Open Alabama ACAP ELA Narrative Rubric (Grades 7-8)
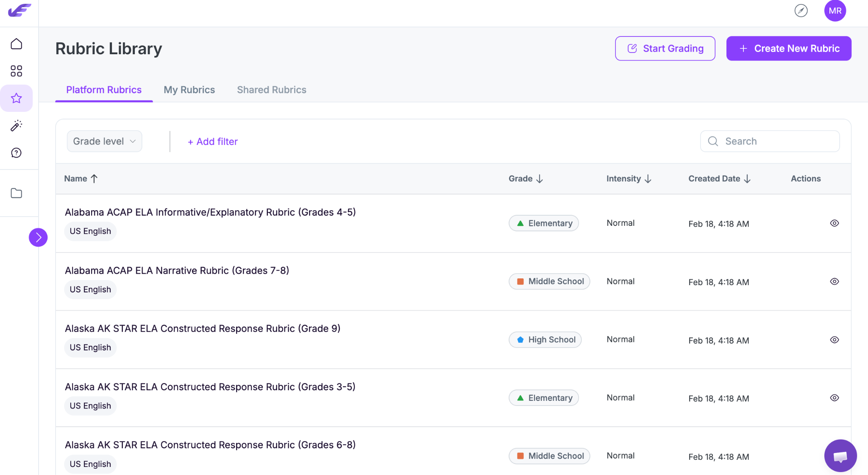The width and height of the screenshot is (868, 475). click(177, 270)
